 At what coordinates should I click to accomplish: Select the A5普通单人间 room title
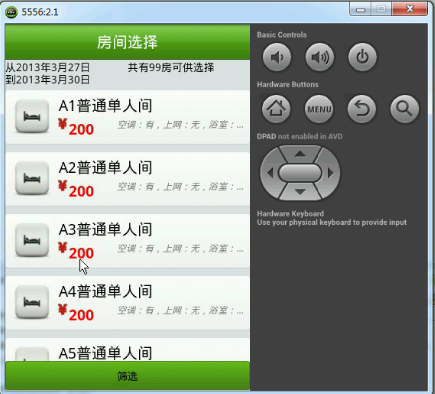[105, 353]
